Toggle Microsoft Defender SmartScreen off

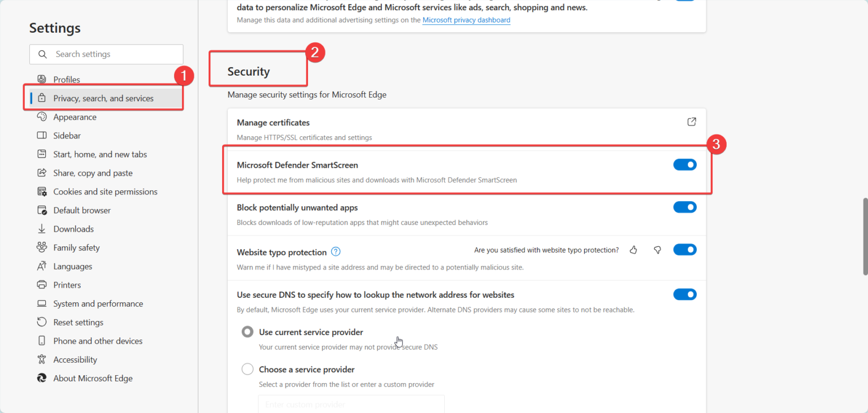click(685, 164)
